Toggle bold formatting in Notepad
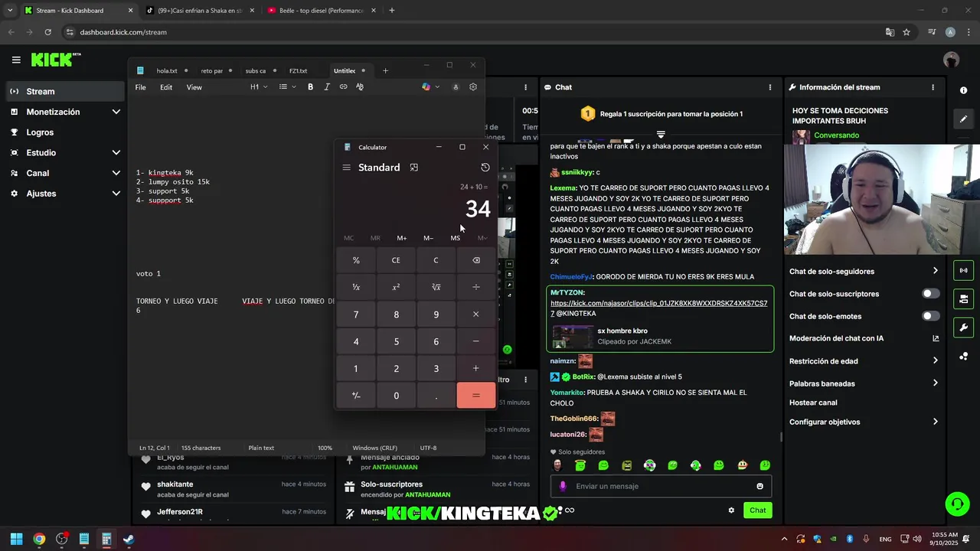Viewport: 980px width, 551px height. point(310,87)
